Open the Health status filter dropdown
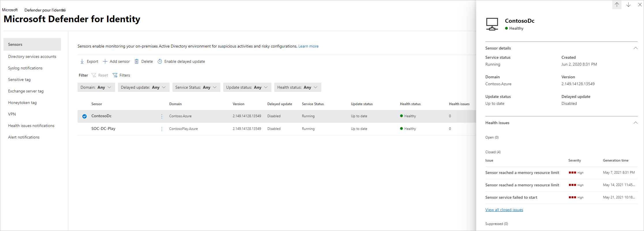 pyautogui.click(x=297, y=87)
